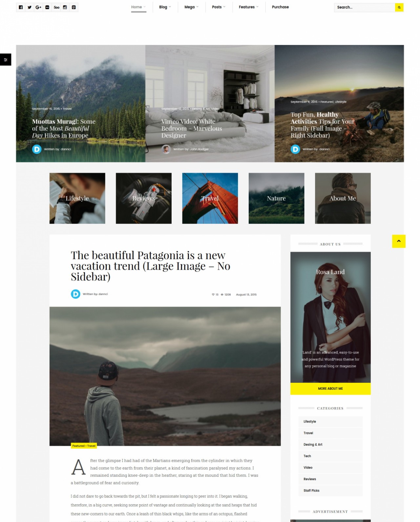Open the Twitter social link
The image size is (420, 522).
pyautogui.click(x=30, y=7)
